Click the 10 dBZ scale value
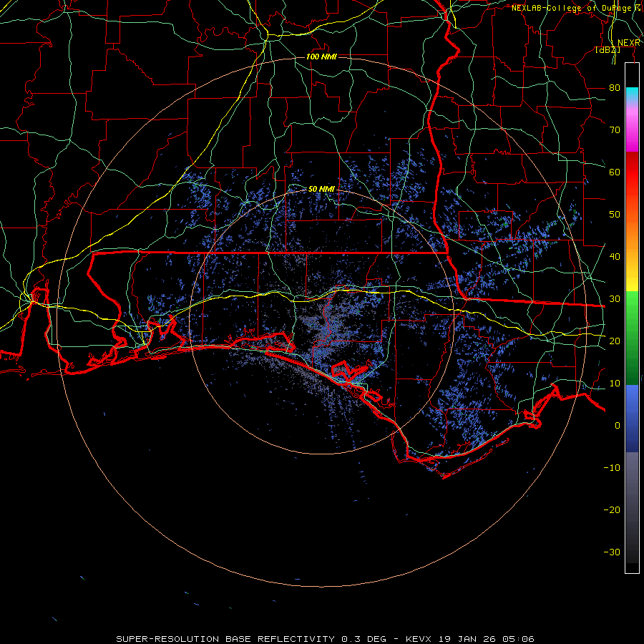The height and width of the screenshot is (644, 644). (x=615, y=384)
